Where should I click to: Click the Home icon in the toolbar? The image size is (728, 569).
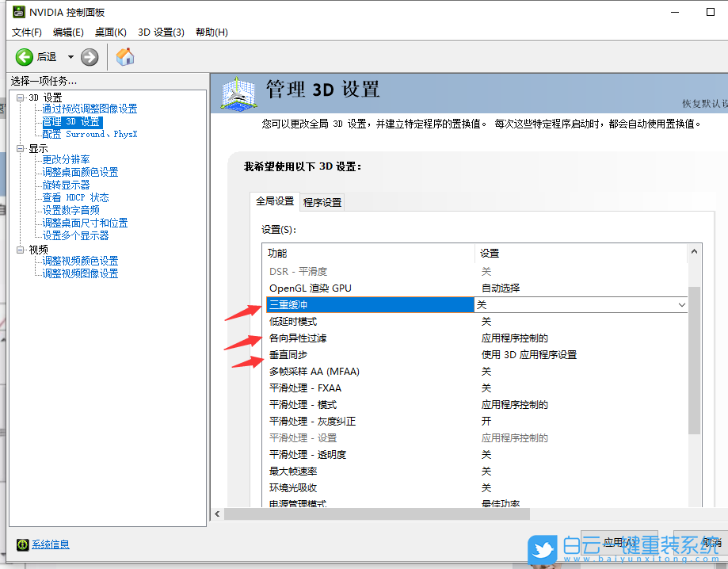[124, 56]
